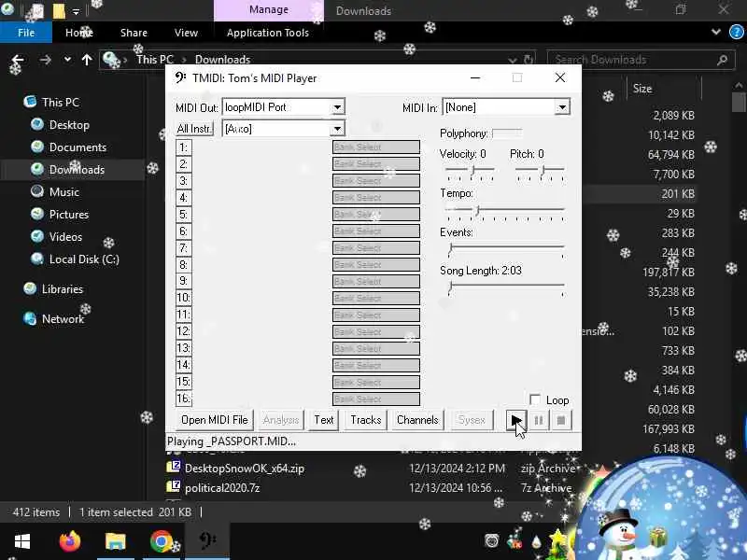
Task: Select Music in the navigation pane
Action: click(64, 192)
